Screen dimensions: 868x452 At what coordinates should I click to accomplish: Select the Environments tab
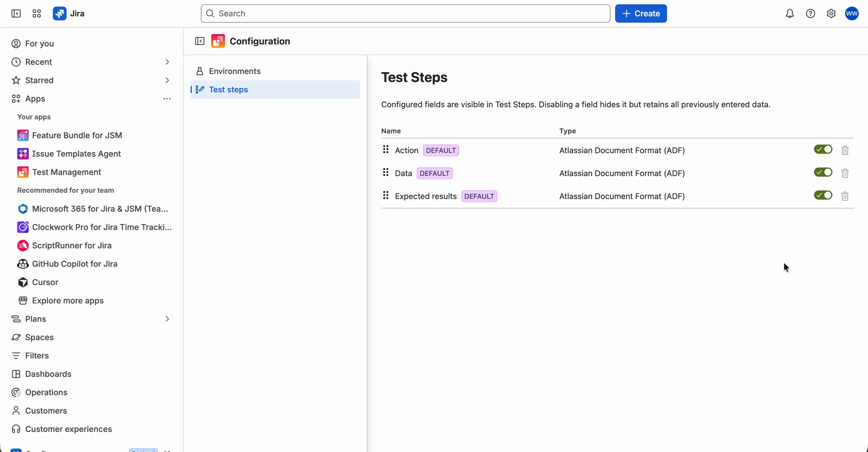275,71
